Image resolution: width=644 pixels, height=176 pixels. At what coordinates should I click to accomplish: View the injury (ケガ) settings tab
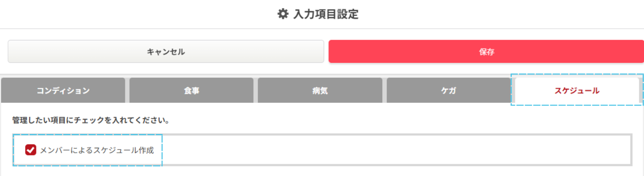448,91
